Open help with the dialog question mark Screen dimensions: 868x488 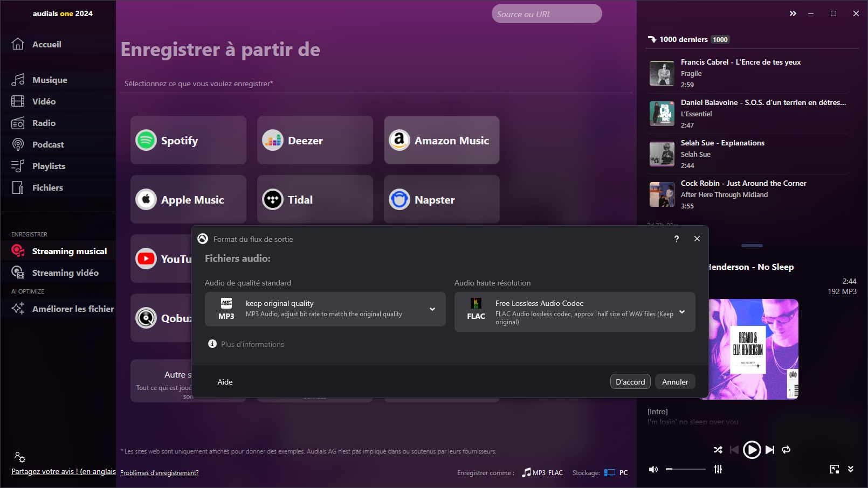click(677, 239)
